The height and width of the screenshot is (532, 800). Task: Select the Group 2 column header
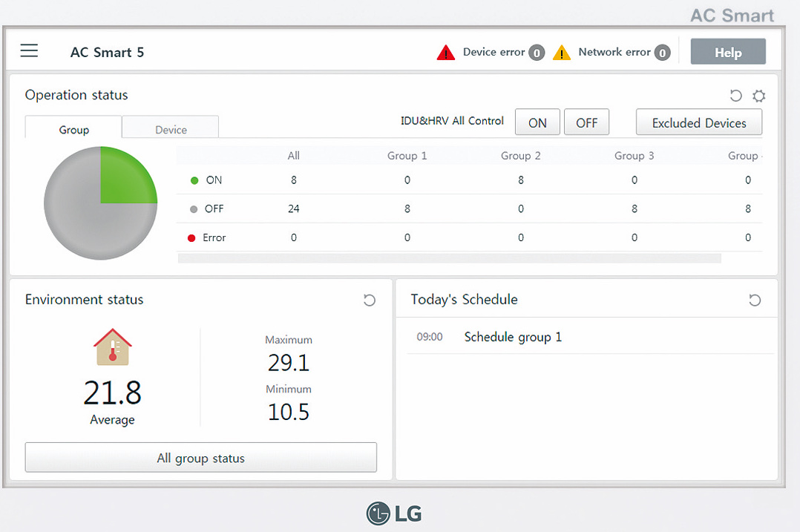pos(520,156)
